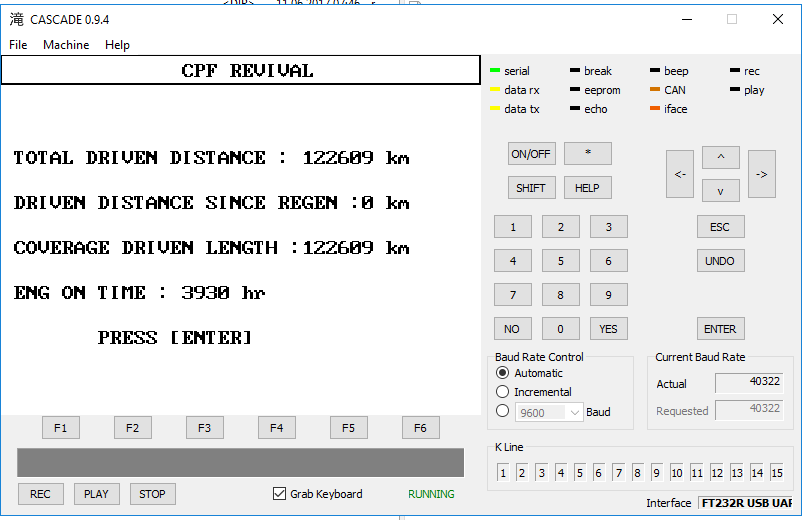The width and height of the screenshot is (805, 520).
Task: Toggle K Line checkbox 7
Action: [x=619, y=472]
